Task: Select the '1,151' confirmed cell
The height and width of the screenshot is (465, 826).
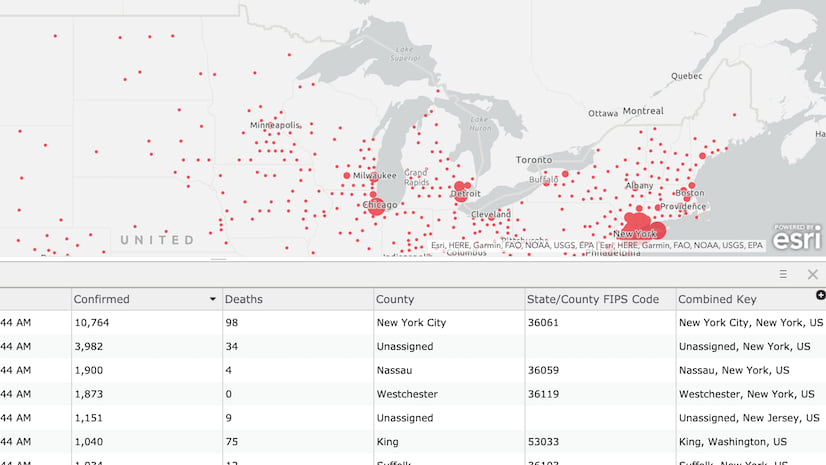Action: coord(146,418)
